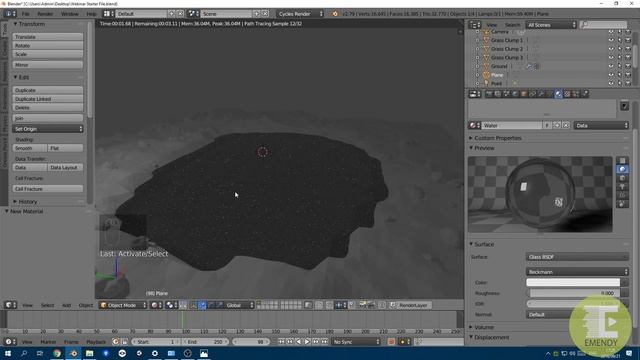Screen dimensions: 640x360
Task: Open the No Sync dropdown
Action: tap(356, 342)
